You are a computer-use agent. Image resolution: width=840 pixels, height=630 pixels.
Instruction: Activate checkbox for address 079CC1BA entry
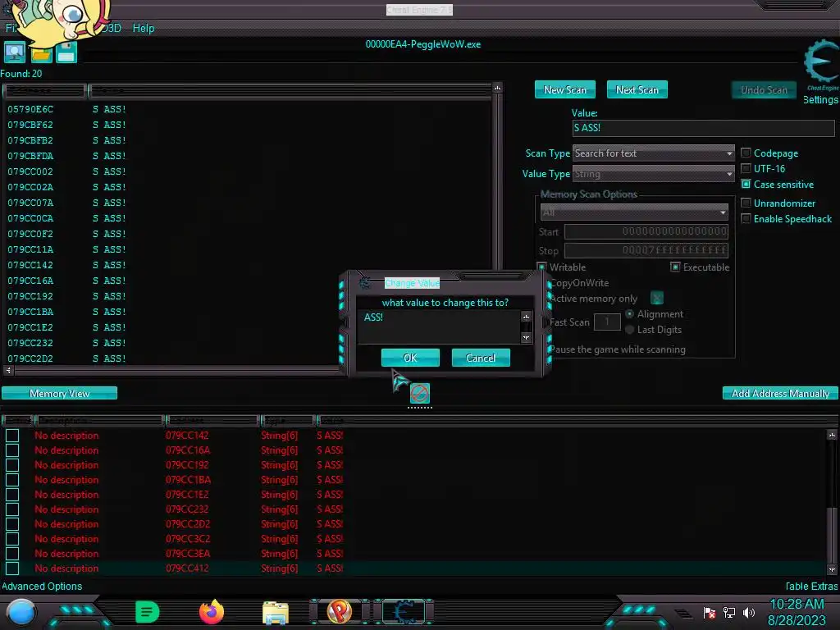coord(12,479)
